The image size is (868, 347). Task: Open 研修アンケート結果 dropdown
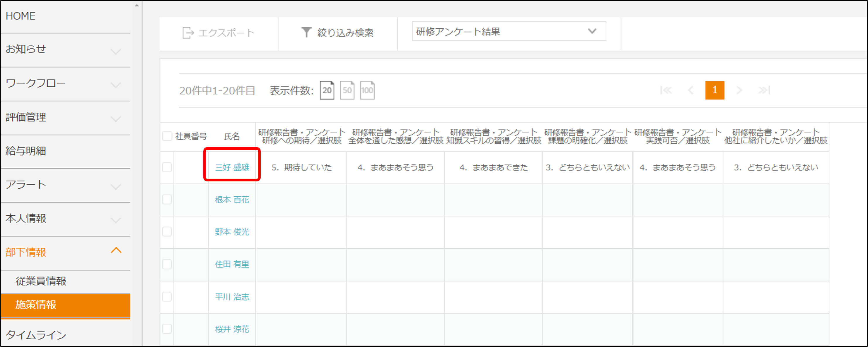[509, 32]
